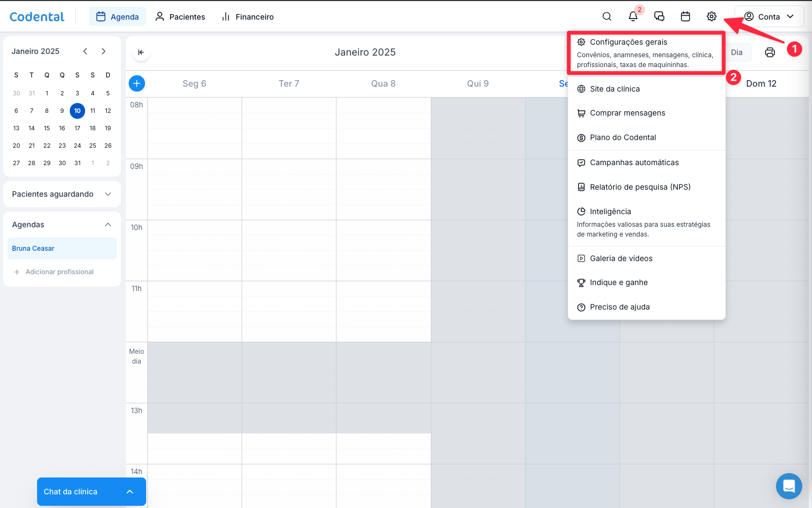Collapse the Agendas section
Image resolution: width=812 pixels, height=508 pixels.
click(x=108, y=225)
